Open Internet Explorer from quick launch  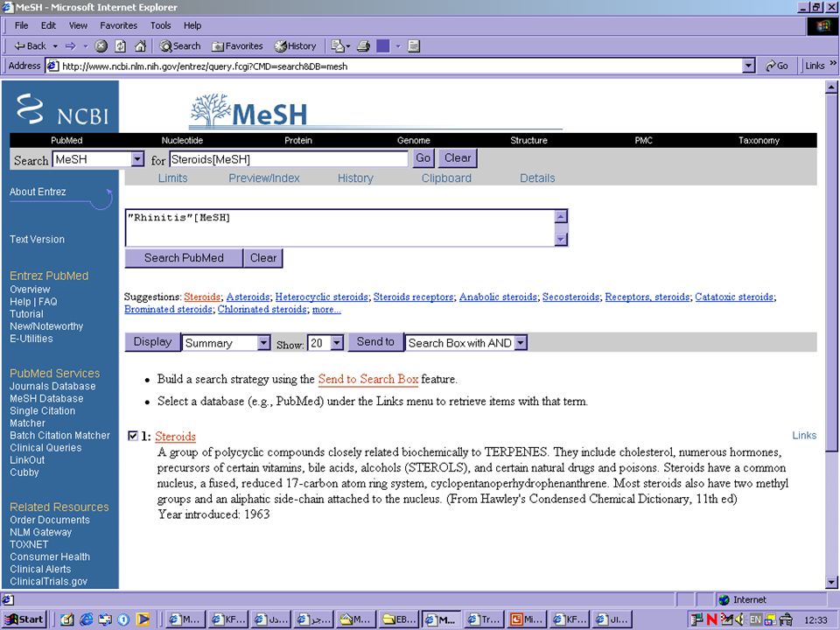point(86,619)
